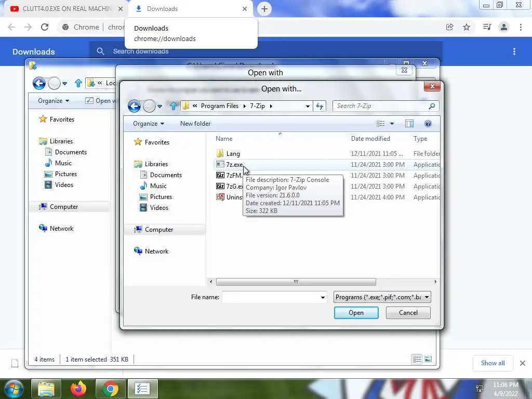Expand the address bar path dropdown
The width and height of the screenshot is (532, 399).
(x=308, y=106)
